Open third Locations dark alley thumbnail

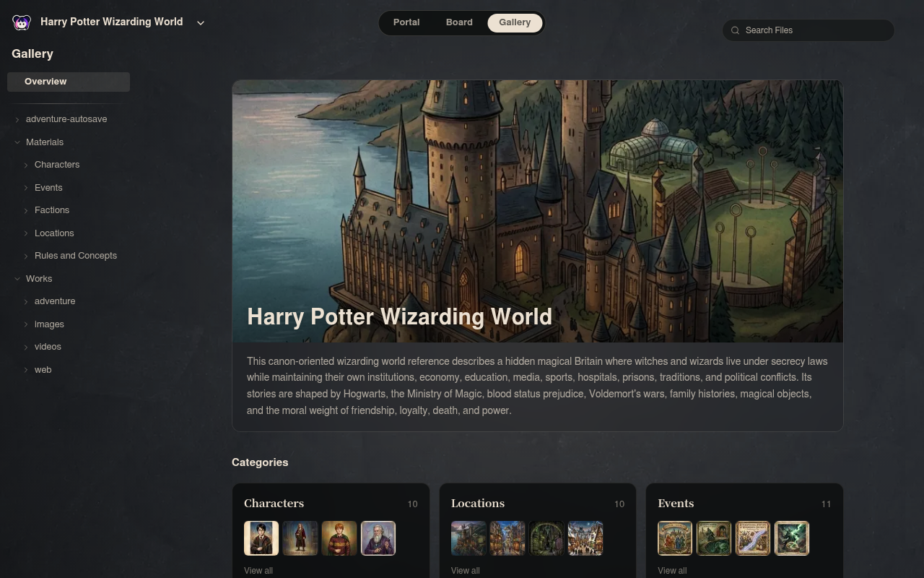546,538
